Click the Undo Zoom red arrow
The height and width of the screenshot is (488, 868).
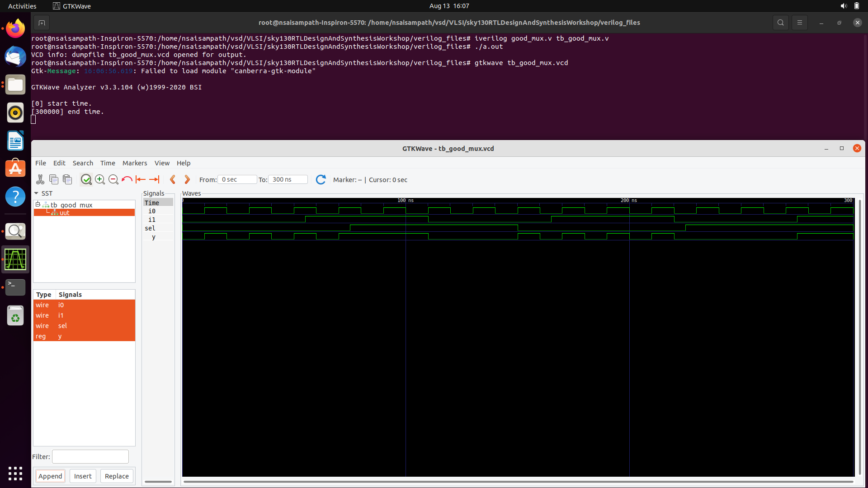pos(127,179)
